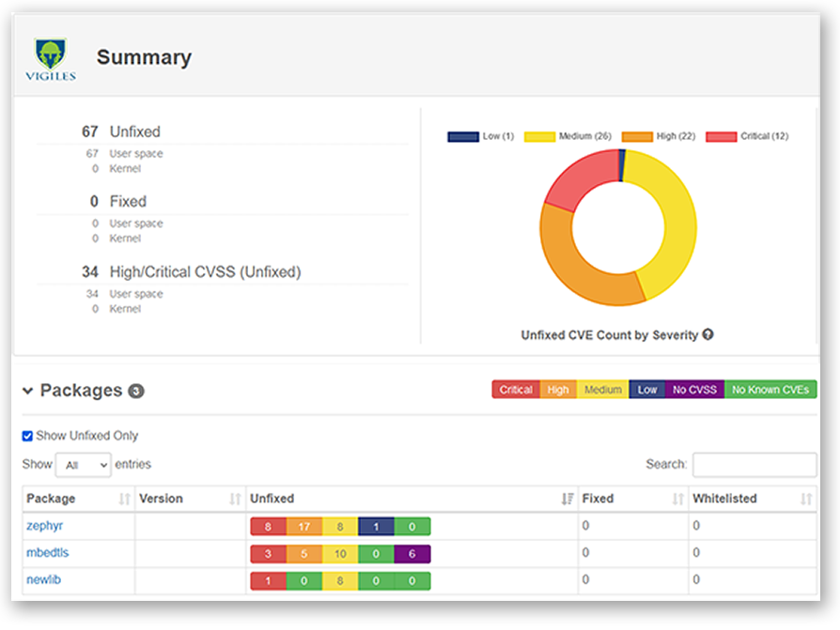Sort by the Package column arrows
840x630 pixels.
124,499
